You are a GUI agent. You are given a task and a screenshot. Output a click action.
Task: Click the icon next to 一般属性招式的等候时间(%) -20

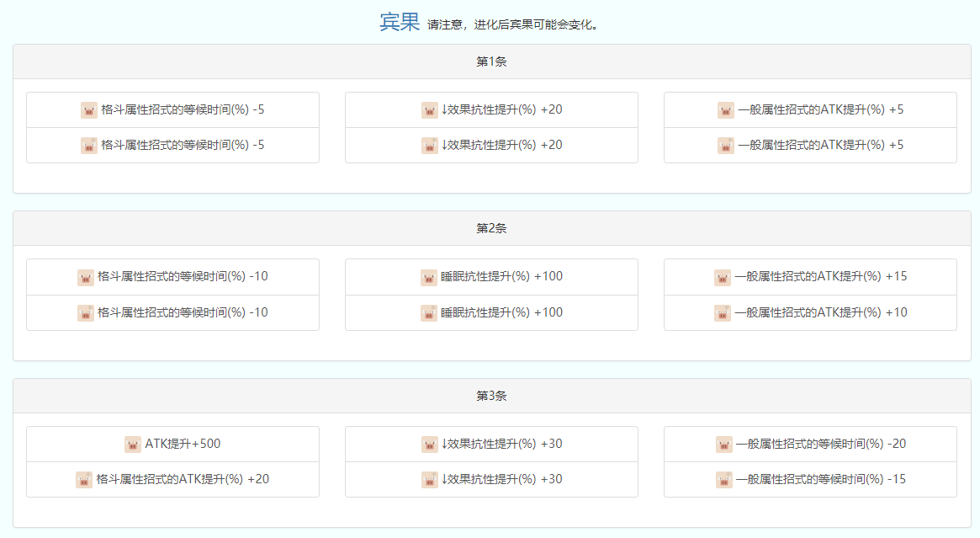pyautogui.click(x=724, y=444)
